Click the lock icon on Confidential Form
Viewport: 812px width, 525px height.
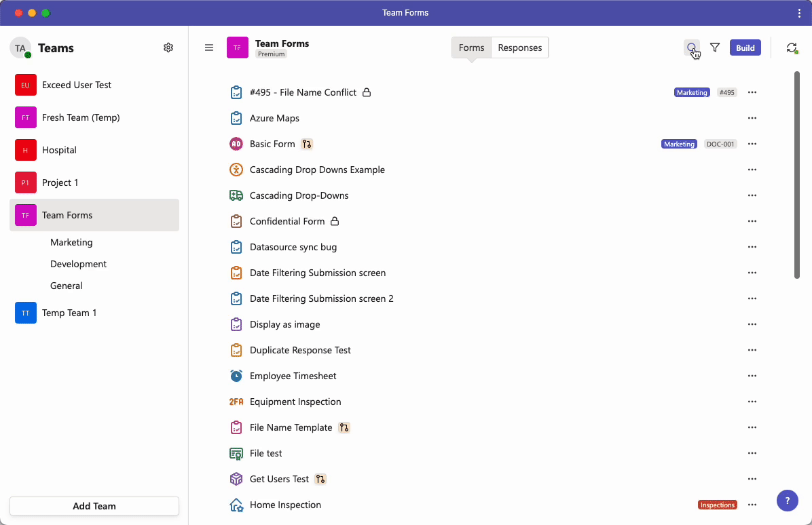pos(335,221)
